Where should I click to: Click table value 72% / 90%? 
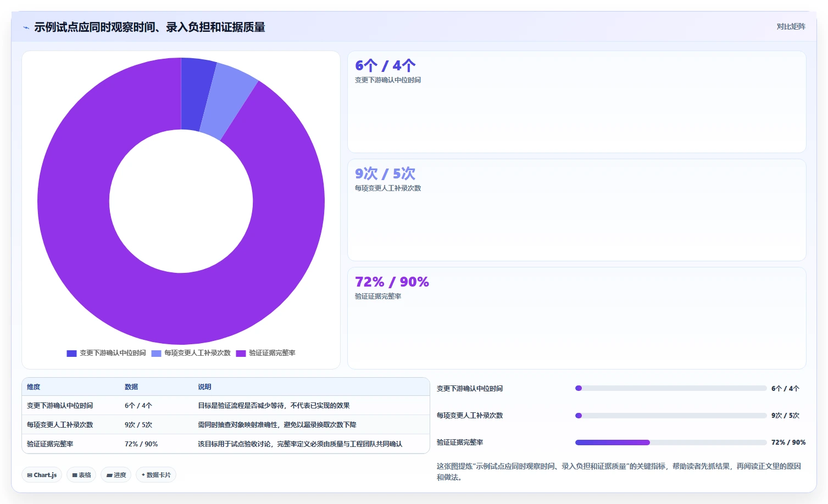coord(141,444)
